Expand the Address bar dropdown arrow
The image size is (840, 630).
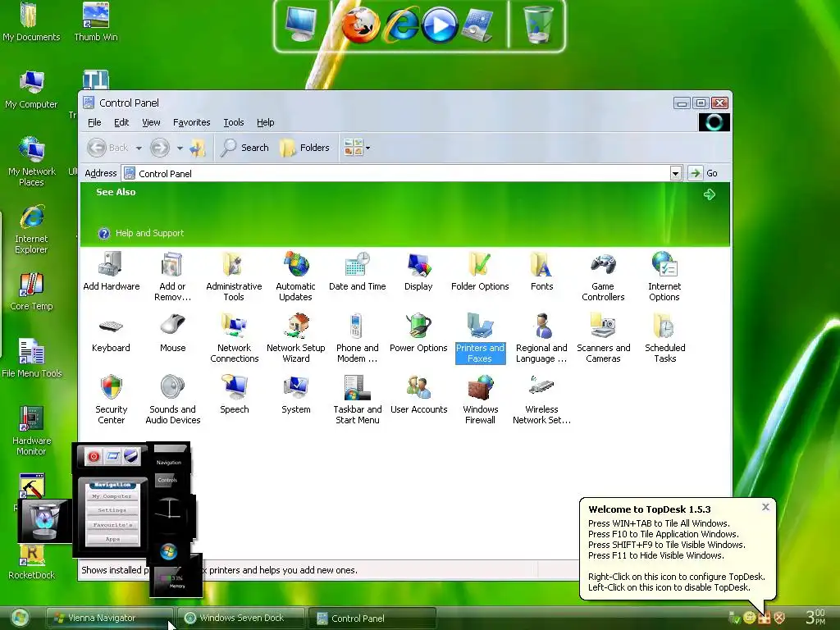coord(676,174)
